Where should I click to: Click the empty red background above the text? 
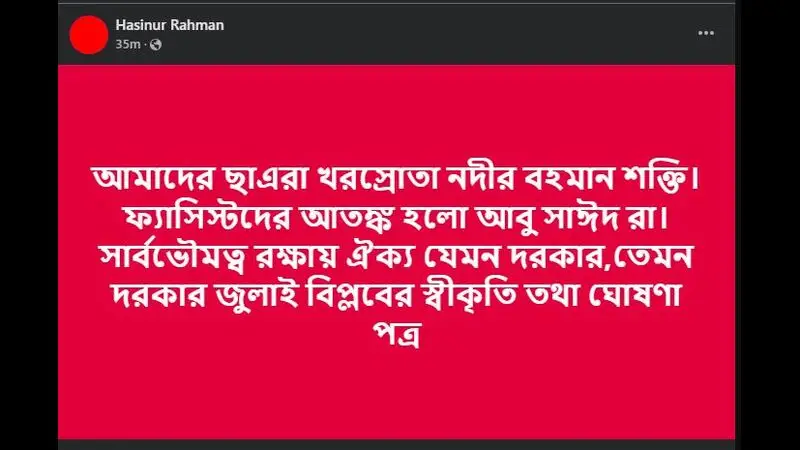click(x=396, y=112)
